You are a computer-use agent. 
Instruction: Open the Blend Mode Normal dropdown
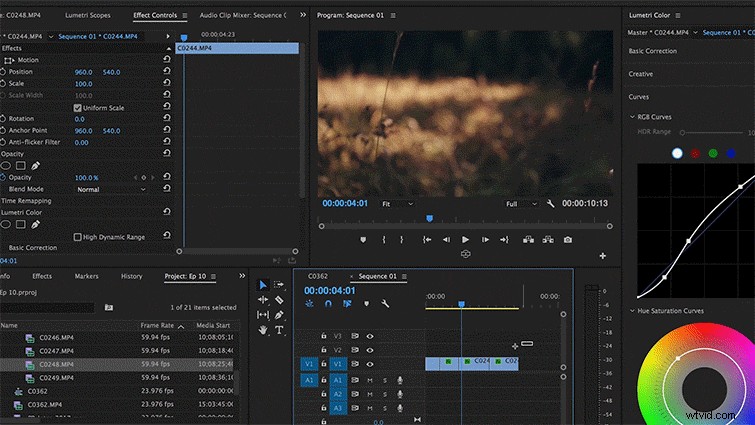tap(111, 190)
